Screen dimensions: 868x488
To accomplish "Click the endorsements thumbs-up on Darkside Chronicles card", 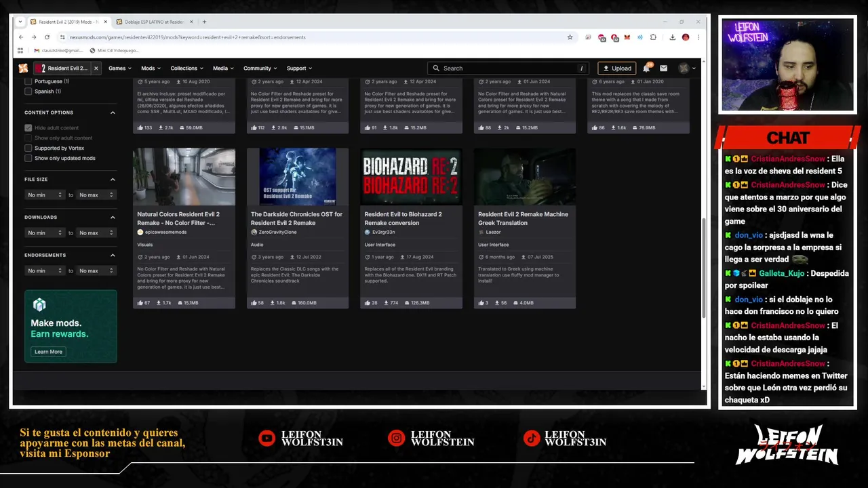I will pos(254,303).
